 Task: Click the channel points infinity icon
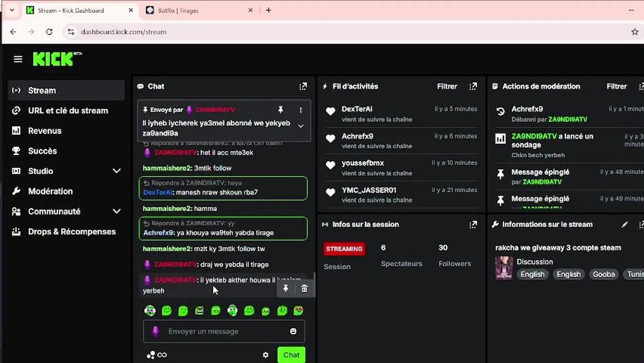pyautogui.click(x=162, y=355)
